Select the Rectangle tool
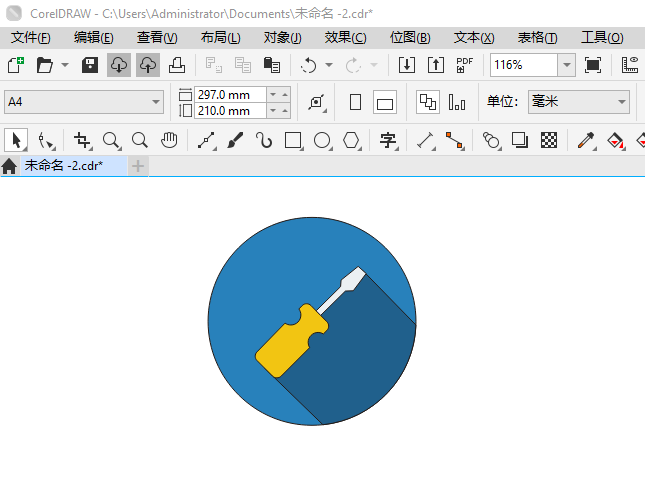This screenshot has width=645, height=495. click(293, 141)
